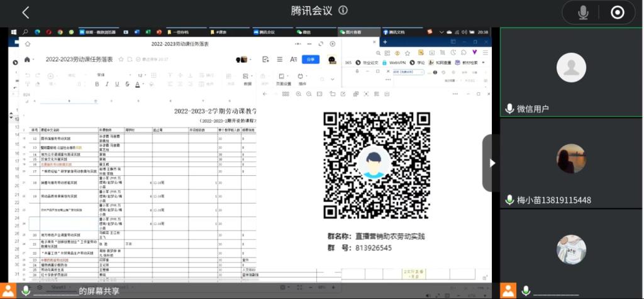Toggle Strikethrough formatting
This screenshot has width=644, height=299.
pyautogui.click(x=127, y=84)
